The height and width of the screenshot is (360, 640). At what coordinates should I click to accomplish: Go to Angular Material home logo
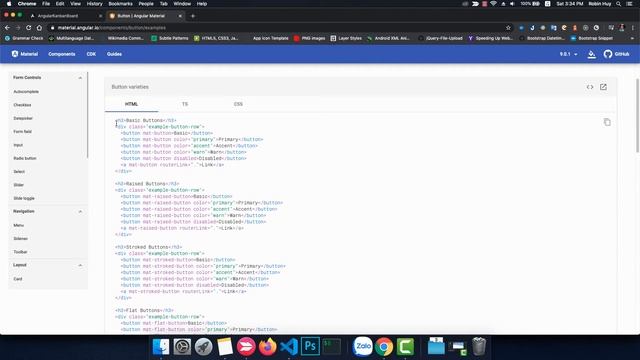pos(24,54)
